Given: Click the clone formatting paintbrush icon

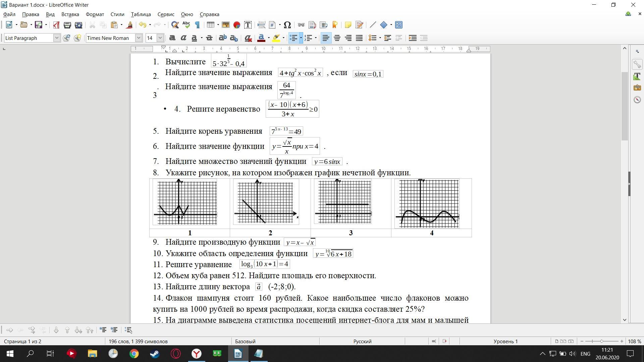Looking at the screenshot, I should [x=130, y=25].
